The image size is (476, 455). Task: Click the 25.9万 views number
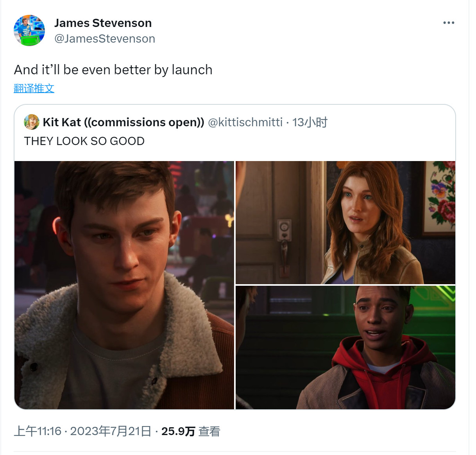point(178,431)
